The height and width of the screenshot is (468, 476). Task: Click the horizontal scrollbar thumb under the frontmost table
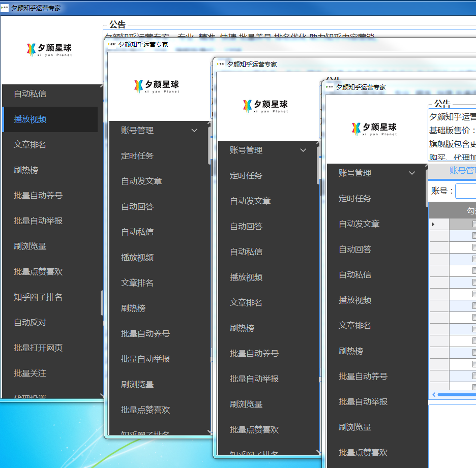[x=457, y=395]
